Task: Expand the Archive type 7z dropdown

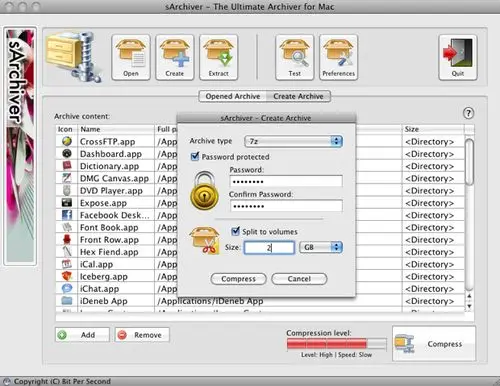Action: (x=294, y=141)
